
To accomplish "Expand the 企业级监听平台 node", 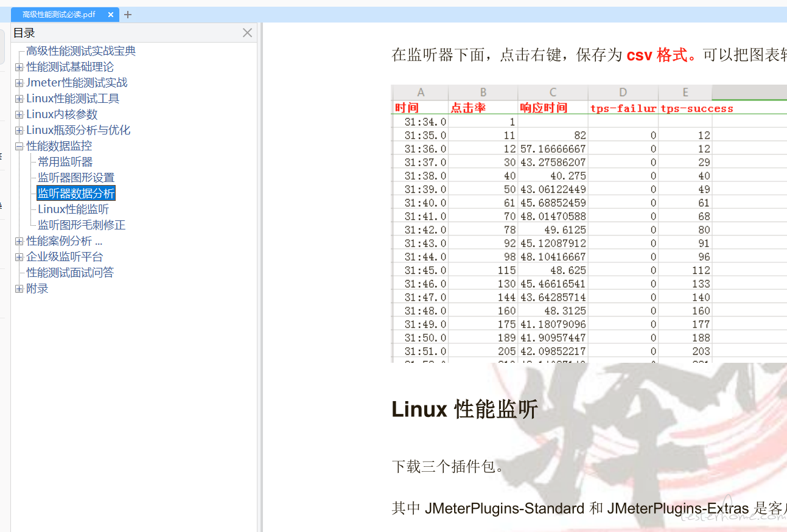I will (19, 257).
